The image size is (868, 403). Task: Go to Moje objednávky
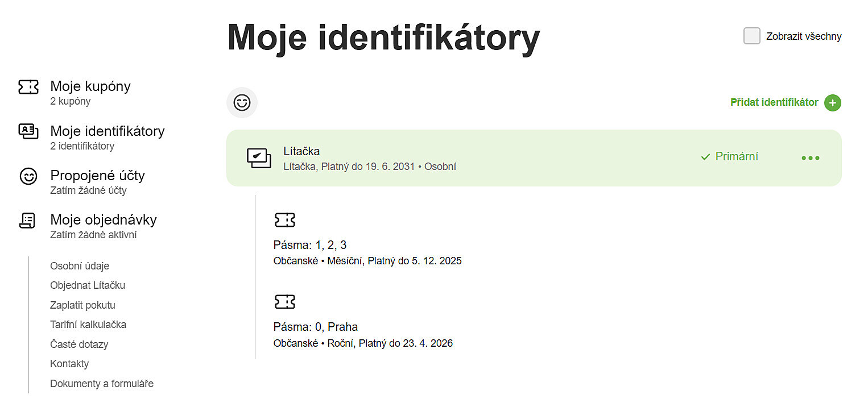[103, 220]
